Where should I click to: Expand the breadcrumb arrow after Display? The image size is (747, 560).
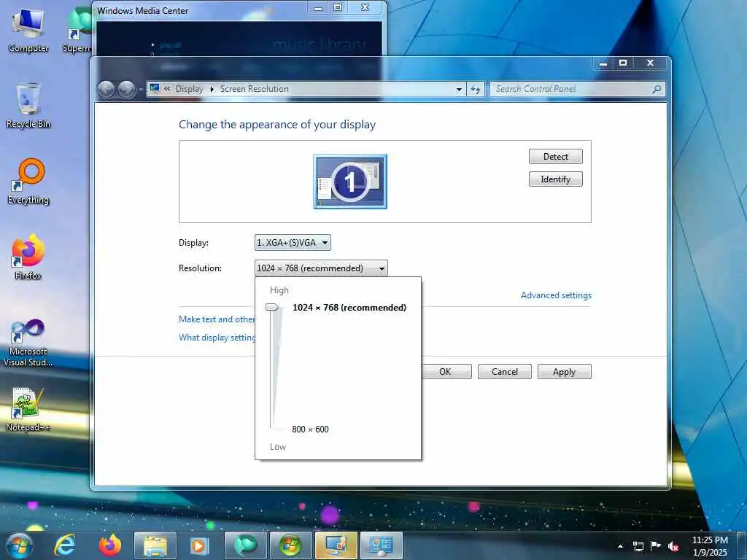(x=212, y=89)
